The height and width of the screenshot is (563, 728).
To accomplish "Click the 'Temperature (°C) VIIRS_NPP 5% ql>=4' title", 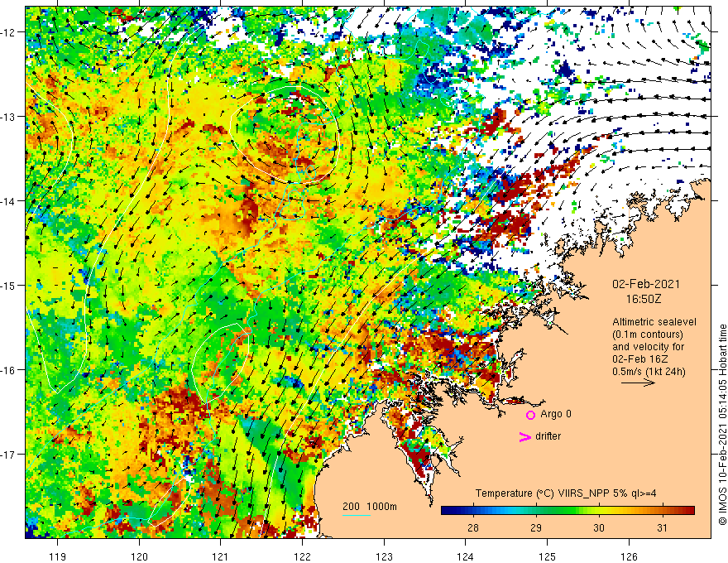I will tap(566, 493).
